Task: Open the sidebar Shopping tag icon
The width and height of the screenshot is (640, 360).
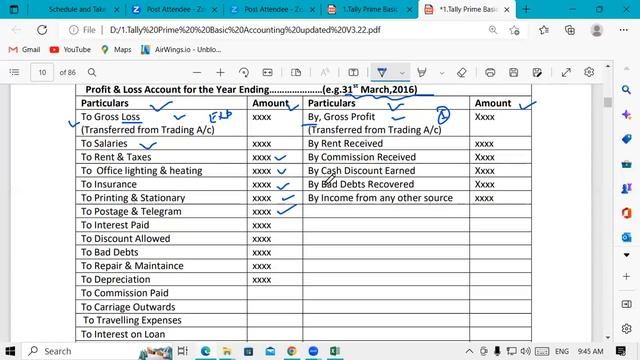Action: pos(627,139)
